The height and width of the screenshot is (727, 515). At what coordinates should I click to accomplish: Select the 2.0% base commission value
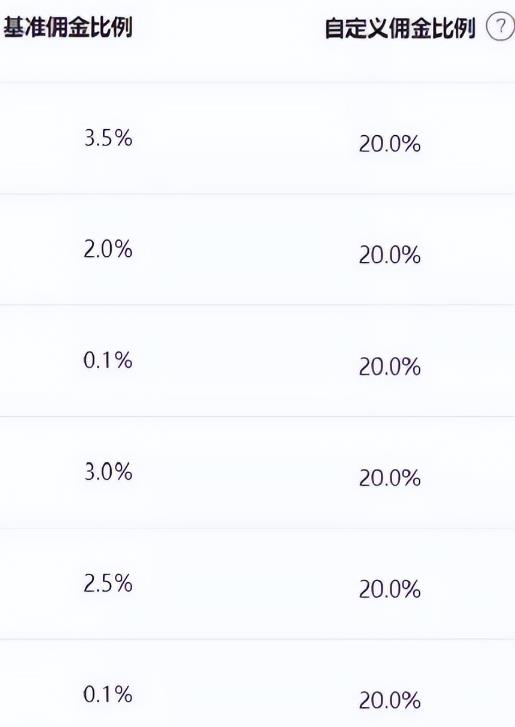pyautogui.click(x=108, y=249)
